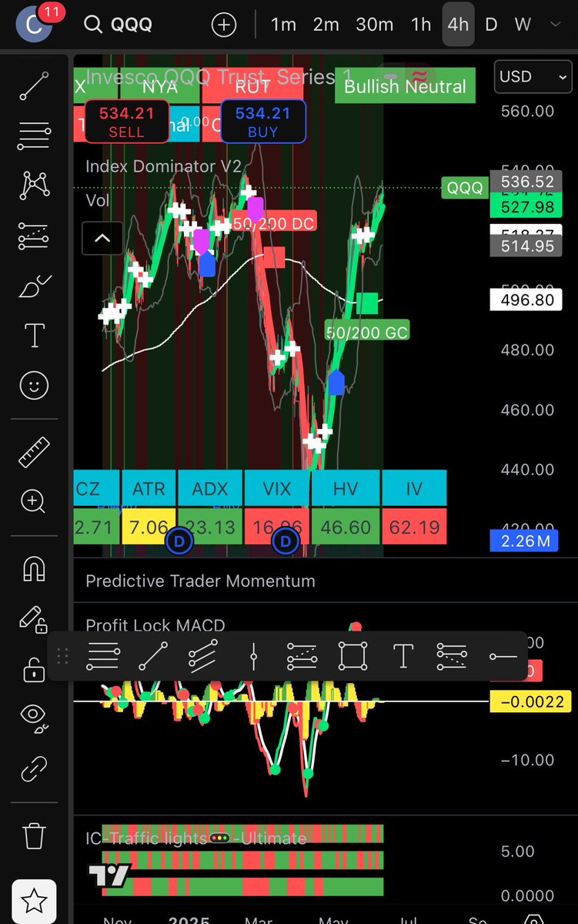The width and height of the screenshot is (578, 924).
Task: Open the USD currency dropdown
Action: coord(534,76)
